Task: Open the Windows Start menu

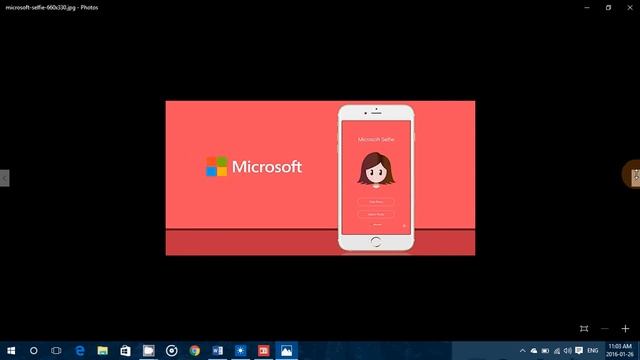Action: (x=11, y=351)
